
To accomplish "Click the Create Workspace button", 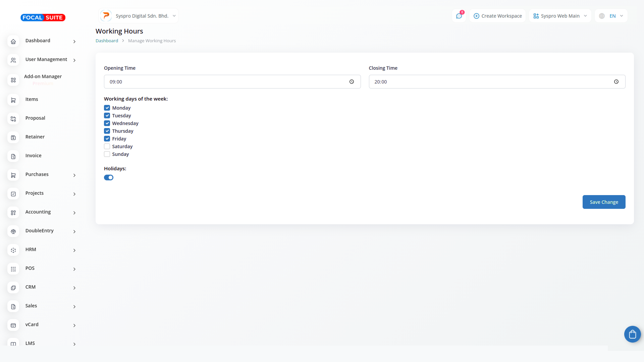I will [497, 16].
